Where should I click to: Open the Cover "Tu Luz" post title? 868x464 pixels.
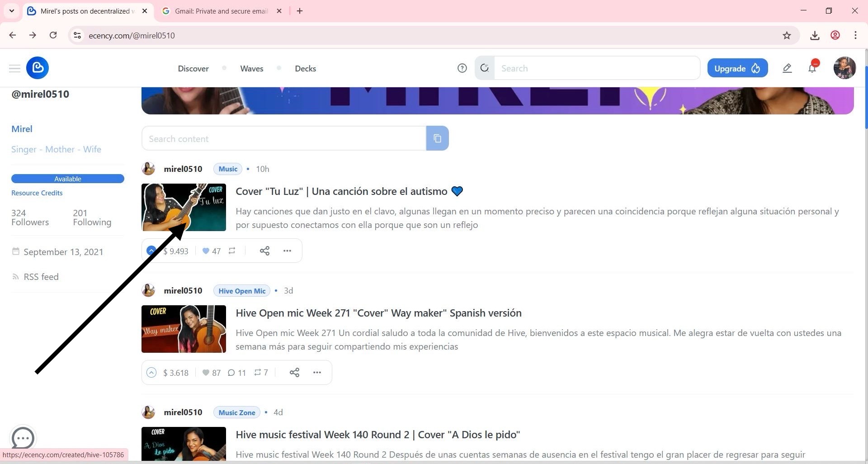(349, 191)
